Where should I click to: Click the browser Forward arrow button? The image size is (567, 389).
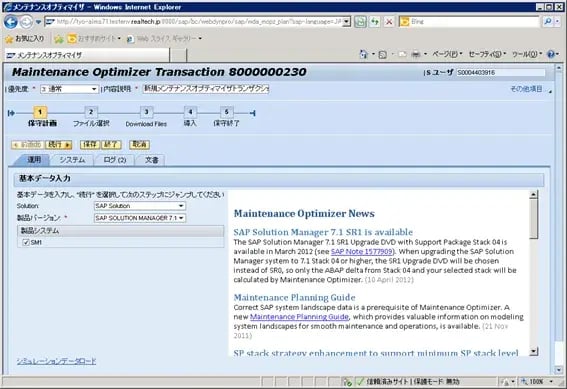point(26,22)
